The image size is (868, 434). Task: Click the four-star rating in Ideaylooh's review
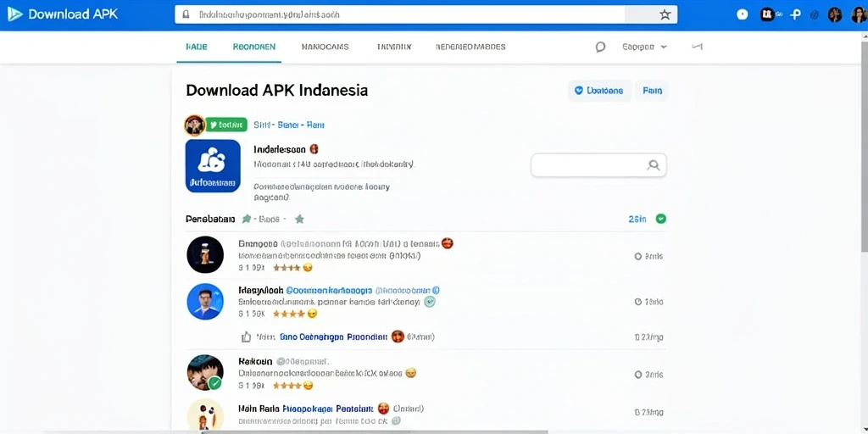pyautogui.click(x=288, y=314)
